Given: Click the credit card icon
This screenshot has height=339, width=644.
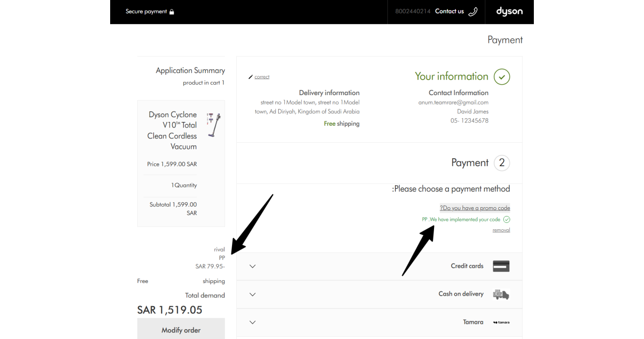Looking at the screenshot, I should click(x=501, y=266).
